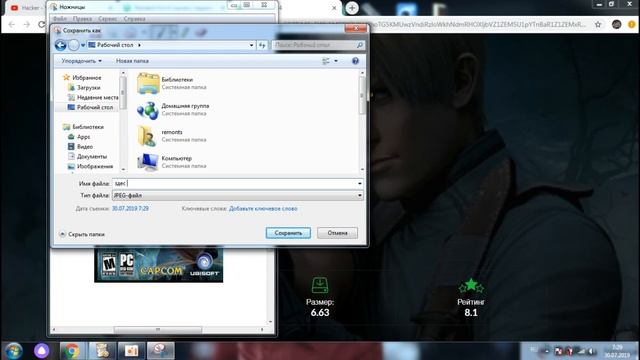This screenshot has width=640, height=360.
Task: Switch to Chrome from the taskbar
Action: tap(72, 351)
